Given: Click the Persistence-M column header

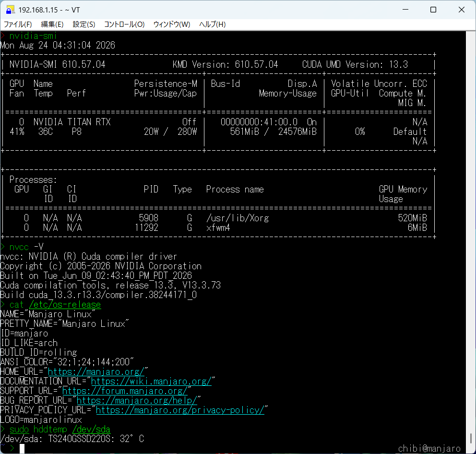Looking at the screenshot, I should tap(166, 84).
